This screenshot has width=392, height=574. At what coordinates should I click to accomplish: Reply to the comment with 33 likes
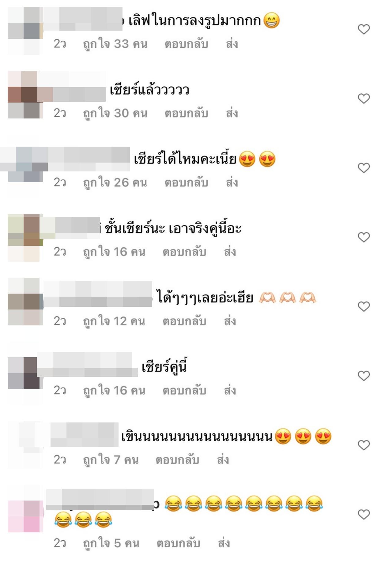(x=186, y=44)
